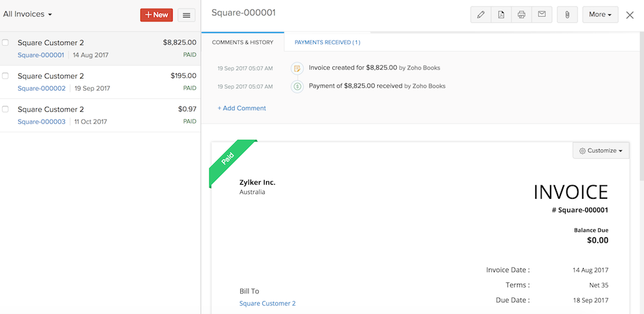Open the hamburger list menu icon
The height and width of the screenshot is (314, 644).
(187, 15)
